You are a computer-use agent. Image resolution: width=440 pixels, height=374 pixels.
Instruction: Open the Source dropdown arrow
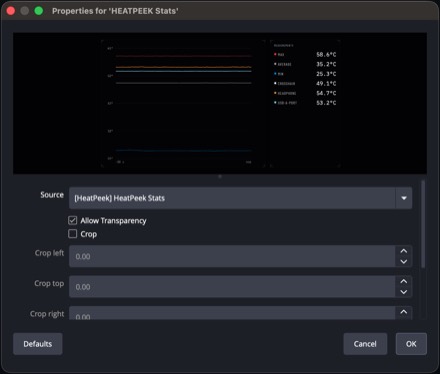point(404,198)
